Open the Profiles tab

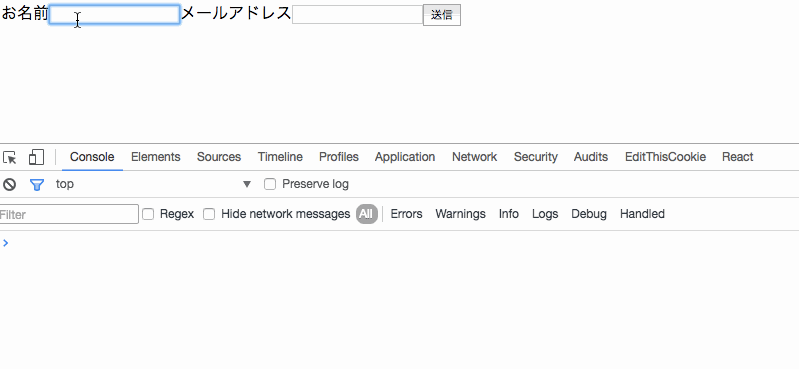point(339,157)
